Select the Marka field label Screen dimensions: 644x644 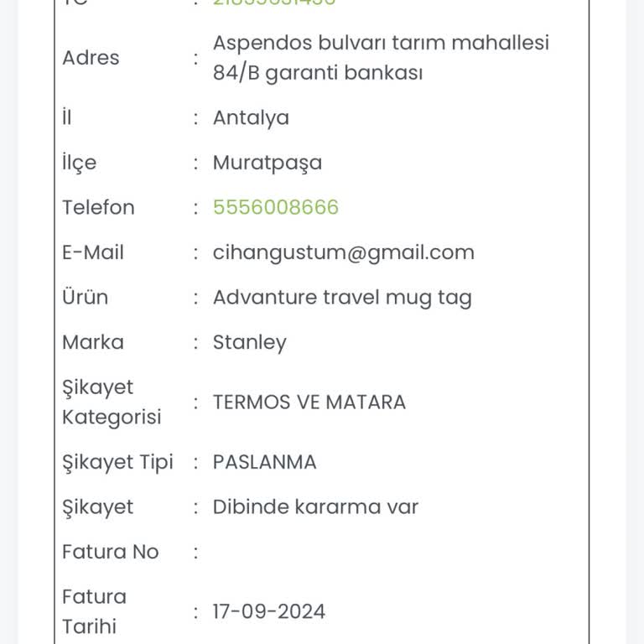click(92, 342)
